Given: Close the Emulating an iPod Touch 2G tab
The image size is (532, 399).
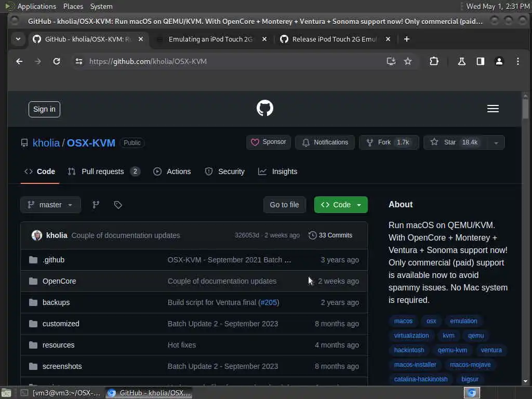Looking at the screenshot, I should click(x=264, y=39).
